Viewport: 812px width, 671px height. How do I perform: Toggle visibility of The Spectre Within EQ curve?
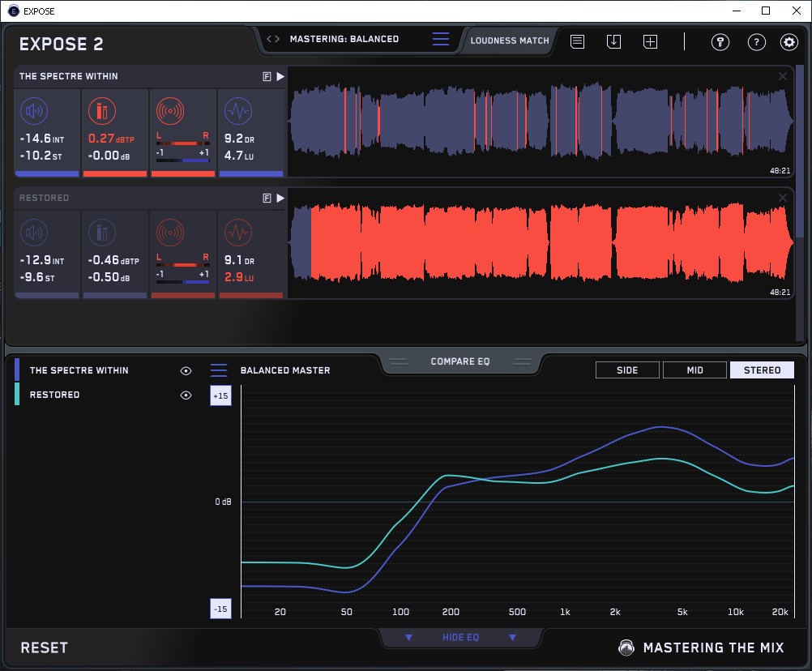click(186, 370)
